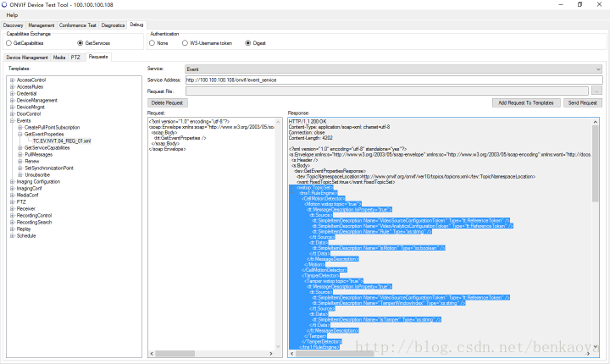Collapse the Events tree node
The height and width of the screenshot is (364, 610).
pyautogui.click(x=12, y=121)
